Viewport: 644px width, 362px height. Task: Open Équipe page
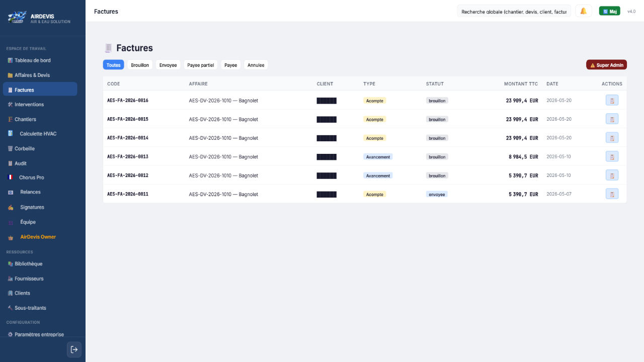40,222
